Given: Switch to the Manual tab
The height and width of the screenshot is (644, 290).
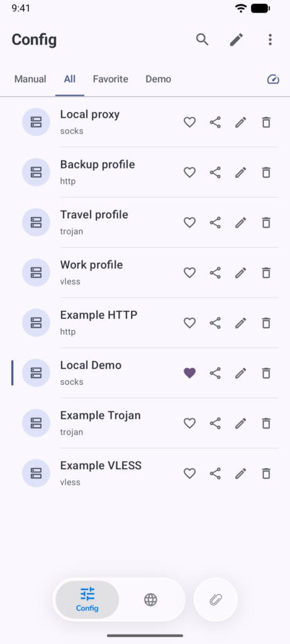Looking at the screenshot, I should tap(30, 79).
